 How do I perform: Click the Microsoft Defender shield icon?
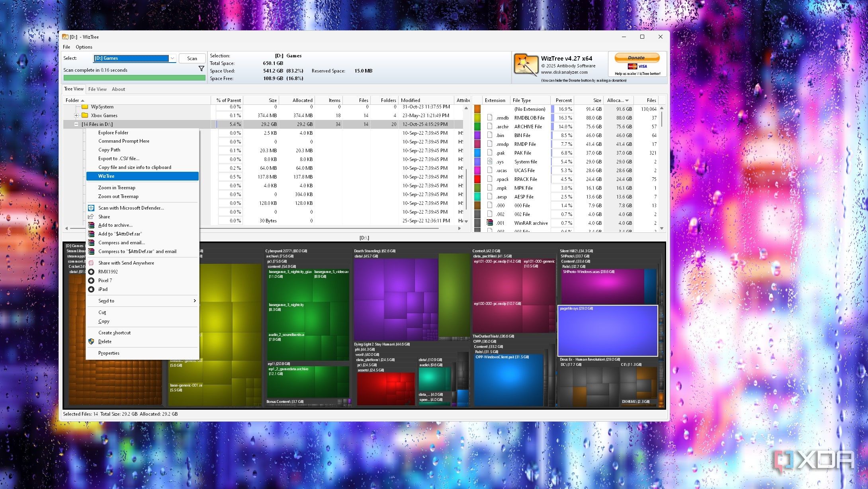91,208
